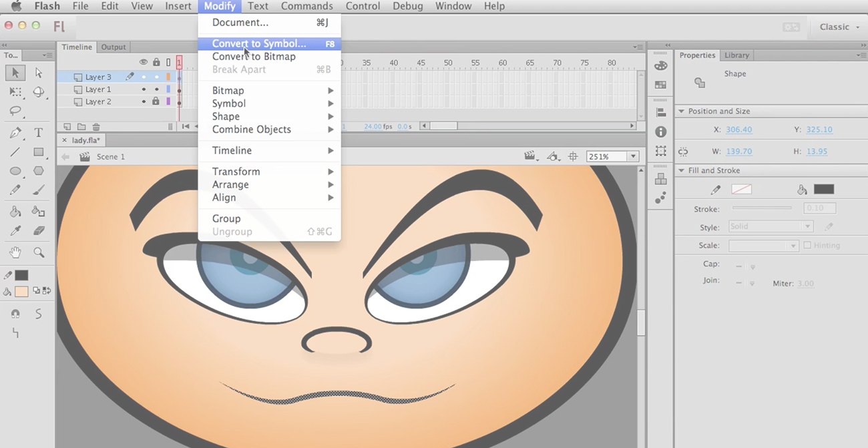Select the Zoom magnifier tool
The height and width of the screenshot is (448, 868).
click(39, 252)
